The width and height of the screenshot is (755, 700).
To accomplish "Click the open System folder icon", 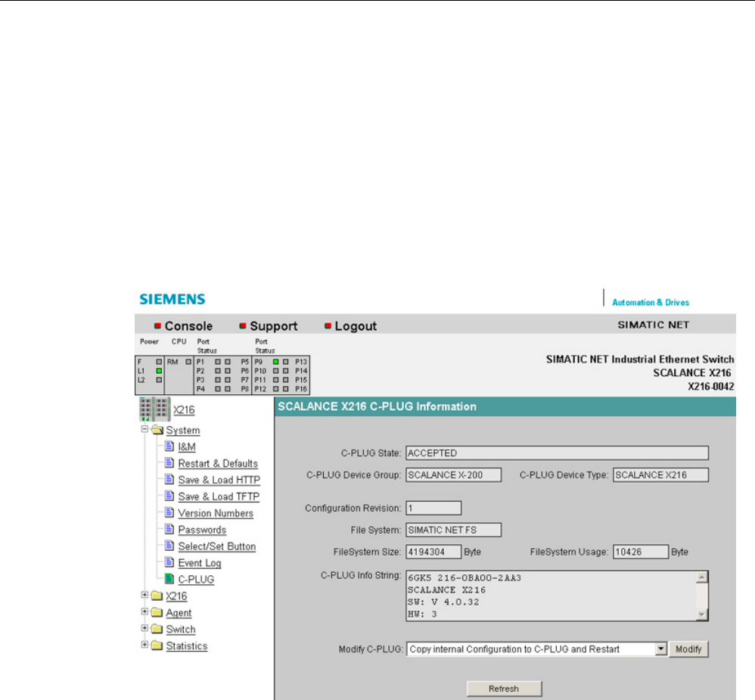I will click(157, 430).
